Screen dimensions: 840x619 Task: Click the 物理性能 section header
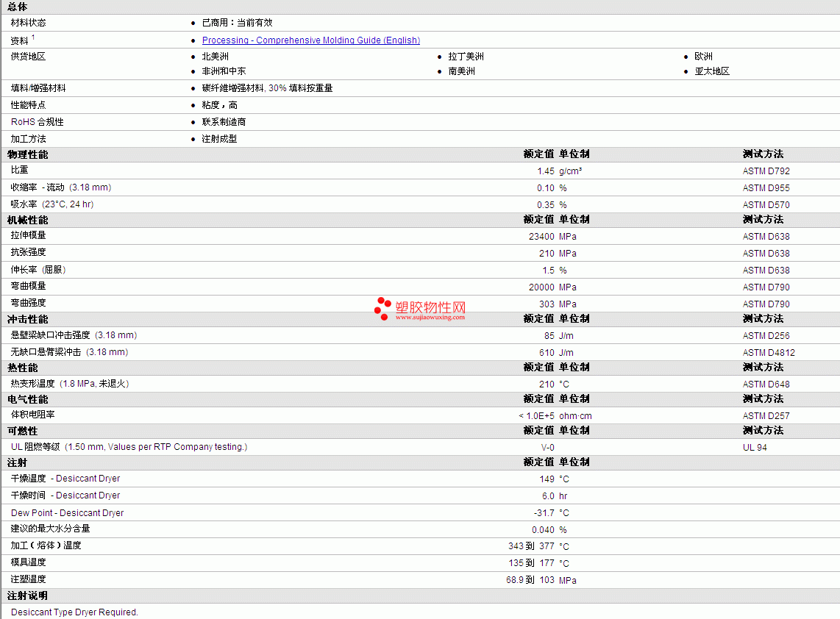coord(28,154)
